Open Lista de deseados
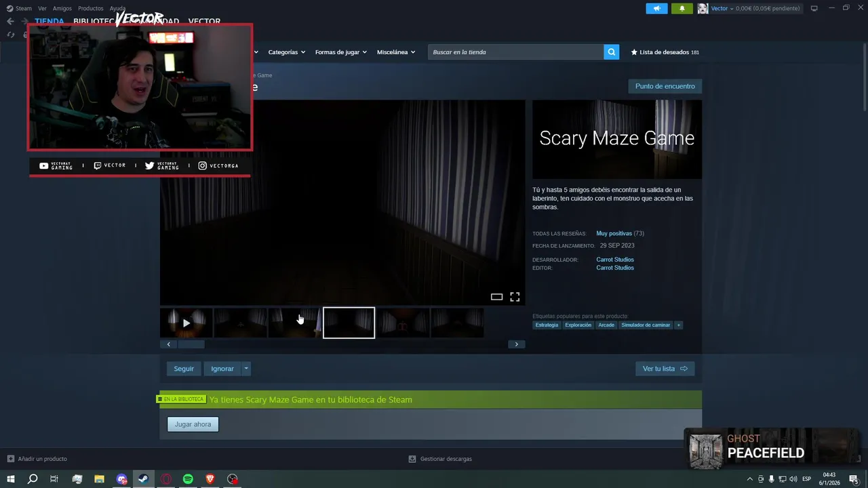 665,52
